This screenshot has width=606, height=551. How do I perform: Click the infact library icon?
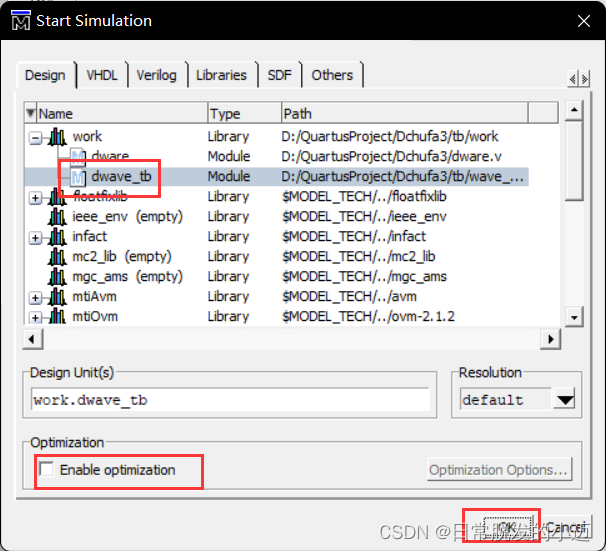[57, 236]
